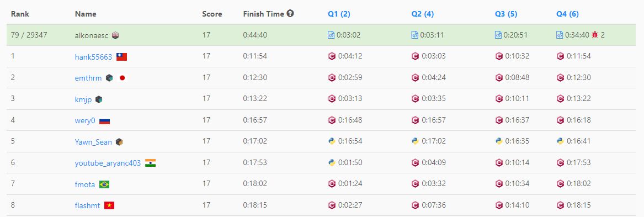The image size is (644, 217).
Task: Open hank55663's Q1 C++ solution icon
Action: [332, 56]
